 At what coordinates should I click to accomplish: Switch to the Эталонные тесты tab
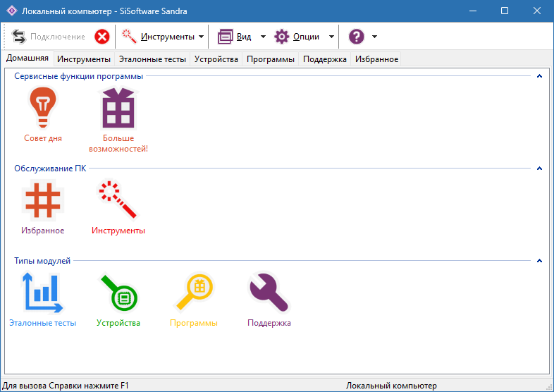(152, 59)
